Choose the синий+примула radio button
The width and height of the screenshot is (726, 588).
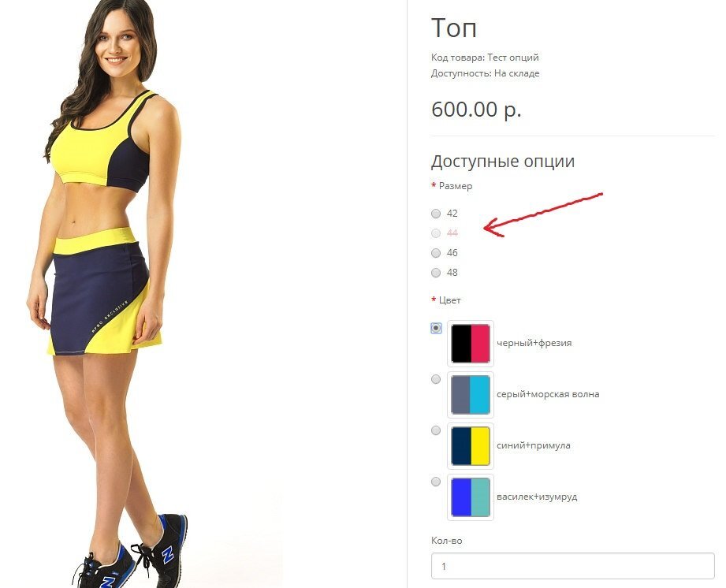pos(436,430)
